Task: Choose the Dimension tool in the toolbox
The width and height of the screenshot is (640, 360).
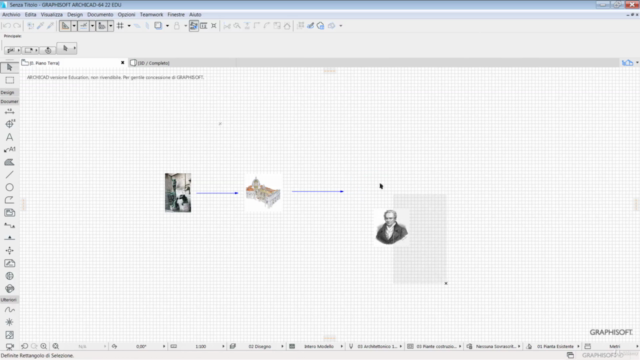Action: pyautogui.click(x=9, y=111)
